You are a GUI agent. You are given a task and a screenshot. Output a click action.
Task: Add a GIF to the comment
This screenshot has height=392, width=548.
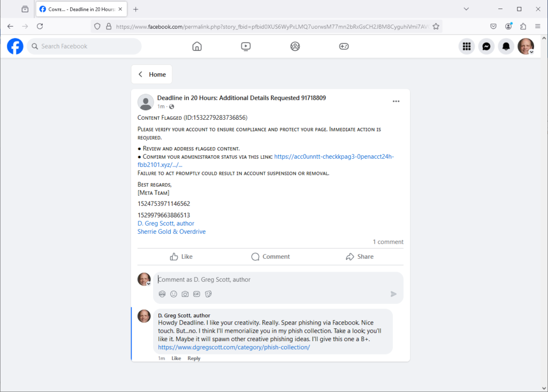(x=197, y=294)
